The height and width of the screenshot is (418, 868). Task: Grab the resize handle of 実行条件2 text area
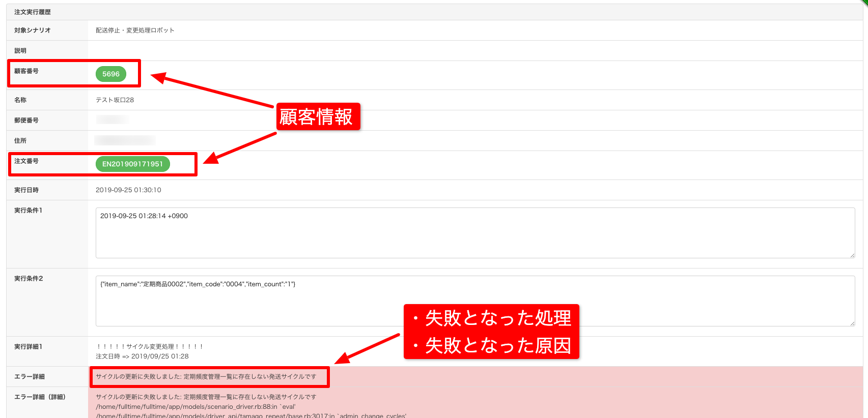point(852,323)
